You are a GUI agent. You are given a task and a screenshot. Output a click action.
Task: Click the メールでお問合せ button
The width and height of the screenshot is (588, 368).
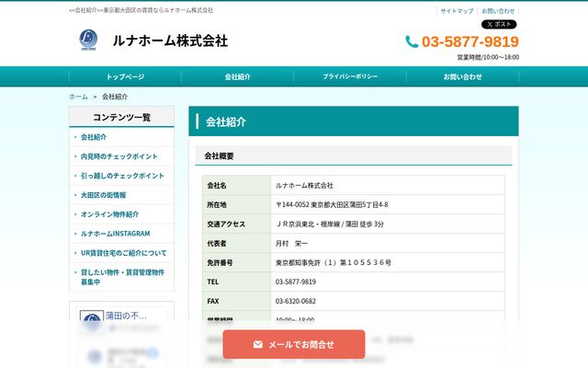tap(294, 344)
